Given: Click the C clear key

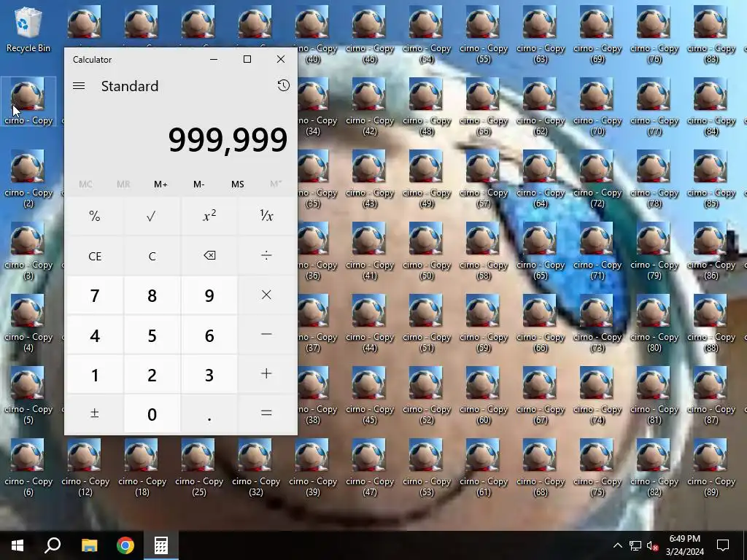Looking at the screenshot, I should 152,256.
